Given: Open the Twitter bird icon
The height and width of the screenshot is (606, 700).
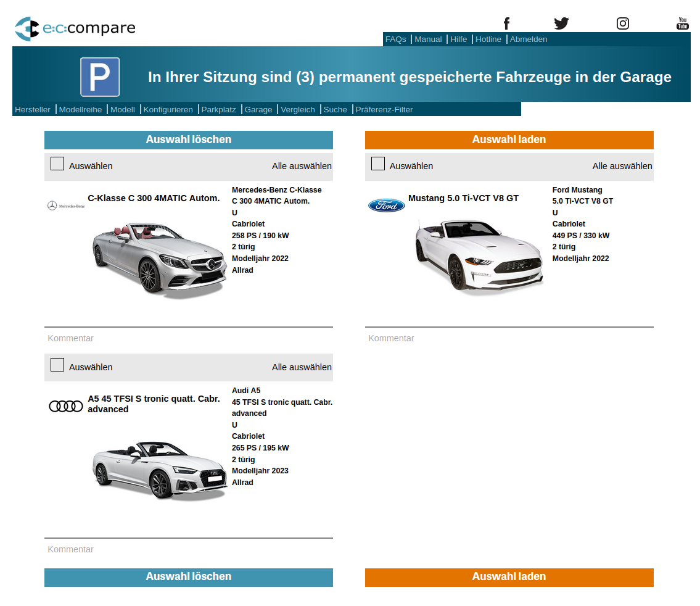Looking at the screenshot, I should [x=561, y=23].
